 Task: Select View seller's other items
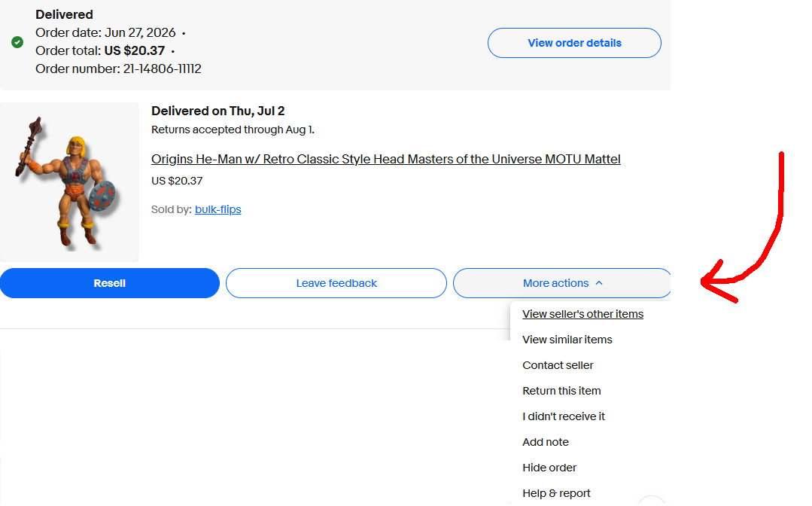(x=582, y=314)
